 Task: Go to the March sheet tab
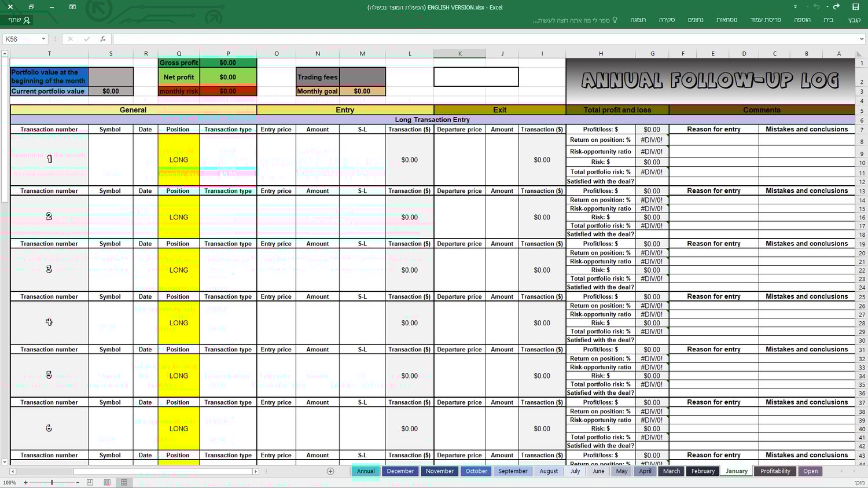point(671,471)
